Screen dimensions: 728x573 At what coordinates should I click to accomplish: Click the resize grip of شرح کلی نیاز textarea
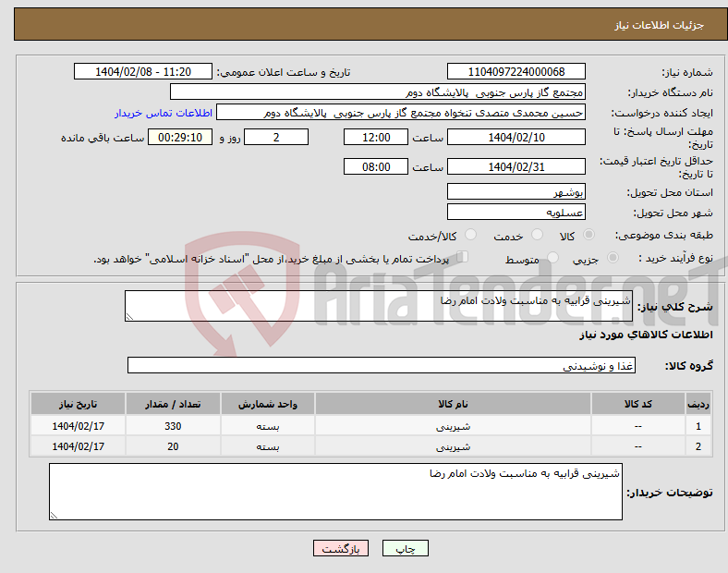click(x=129, y=317)
